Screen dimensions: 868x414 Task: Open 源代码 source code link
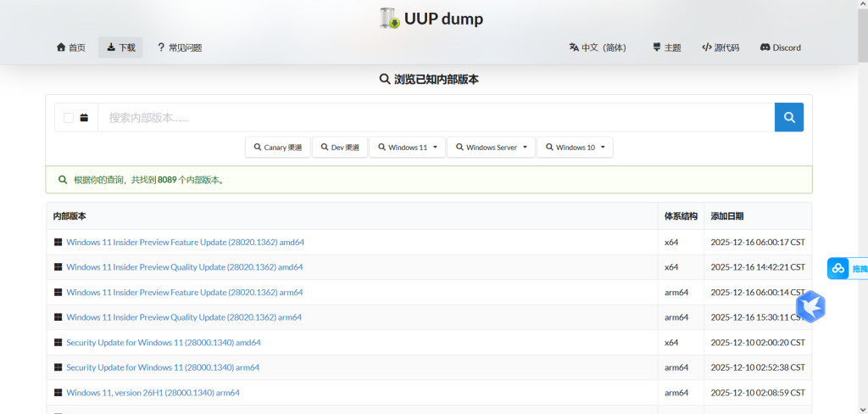click(721, 48)
